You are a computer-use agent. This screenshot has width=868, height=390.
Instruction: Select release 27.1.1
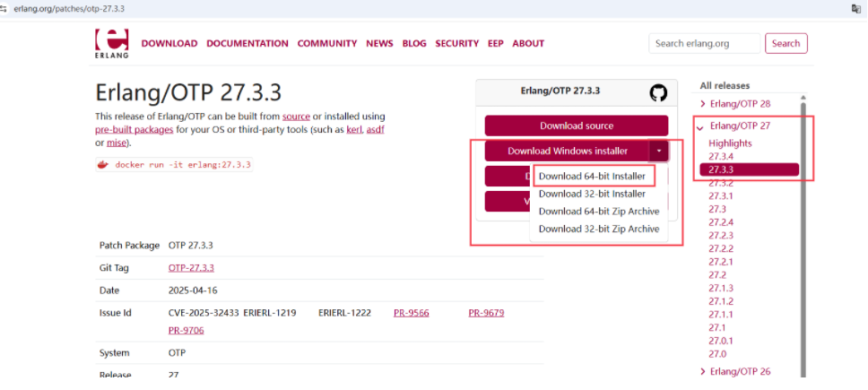pos(721,314)
